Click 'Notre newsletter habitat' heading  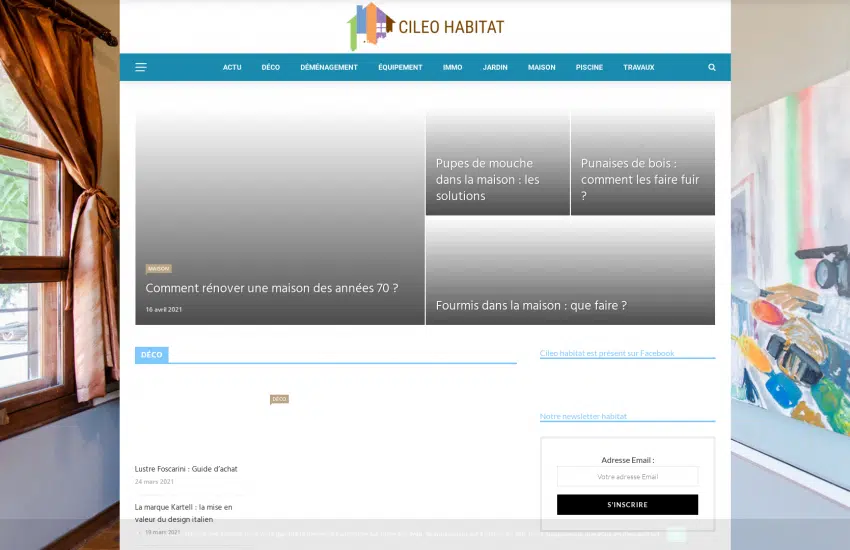(x=583, y=416)
